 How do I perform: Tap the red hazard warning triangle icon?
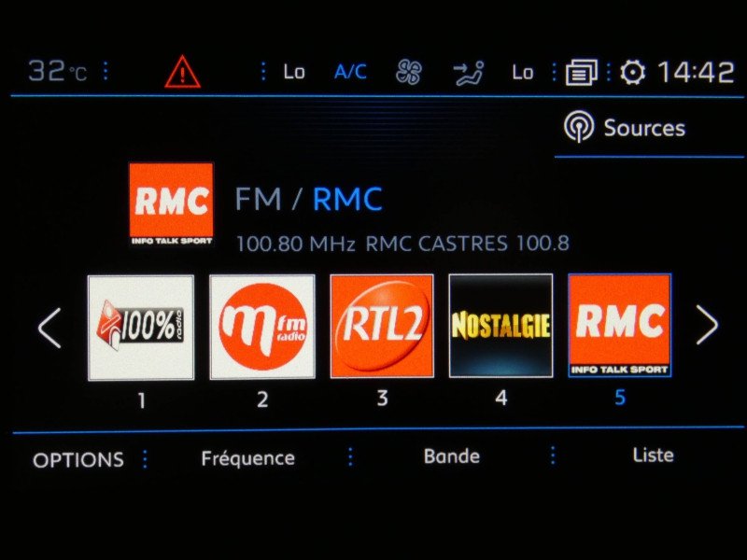click(x=182, y=72)
